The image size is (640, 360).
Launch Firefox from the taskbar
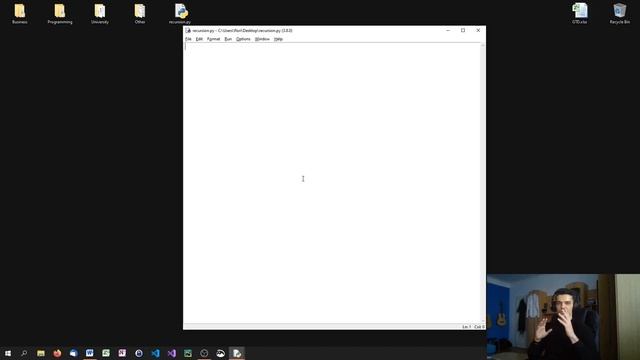pyautogui.click(x=57, y=353)
